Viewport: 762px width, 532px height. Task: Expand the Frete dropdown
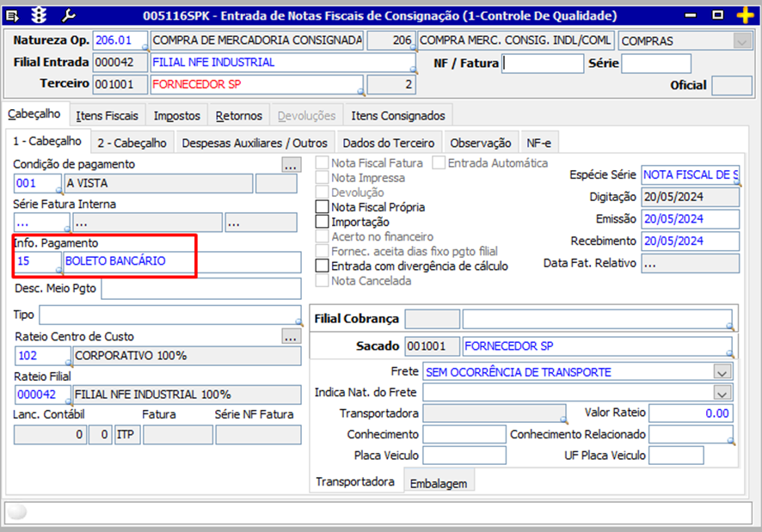722,373
